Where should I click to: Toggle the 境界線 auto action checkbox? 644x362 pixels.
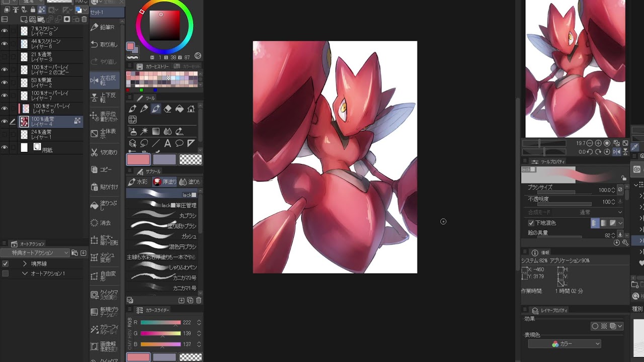click(x=5, y=263)
